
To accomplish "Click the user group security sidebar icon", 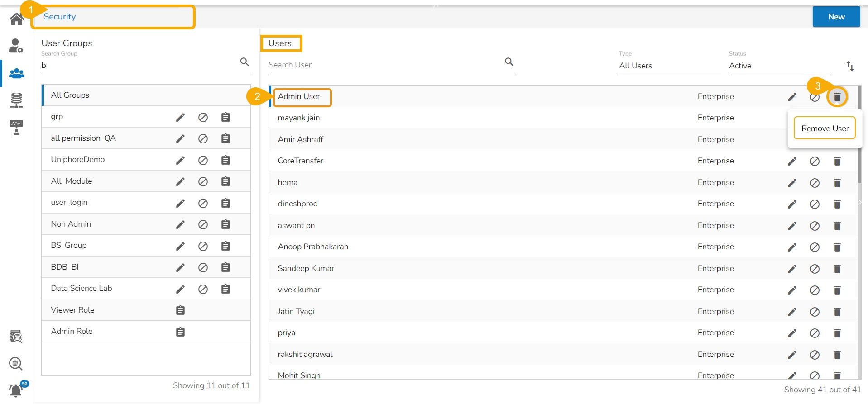I will 17,73.
